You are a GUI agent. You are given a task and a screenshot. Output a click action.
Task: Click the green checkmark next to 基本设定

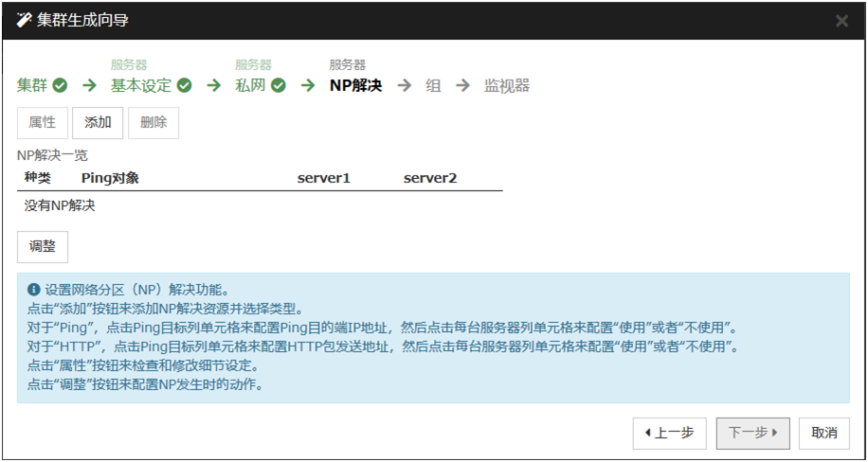[x=184, y=86]
